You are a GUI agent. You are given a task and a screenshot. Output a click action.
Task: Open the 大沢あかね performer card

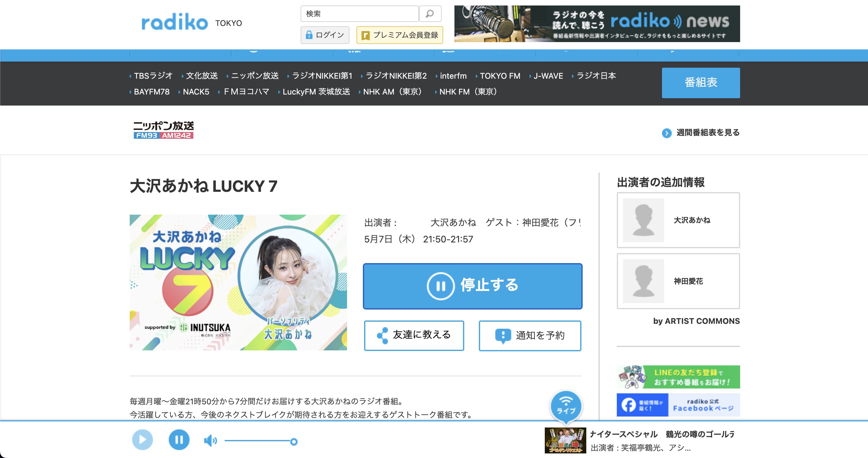pos(678,220)
